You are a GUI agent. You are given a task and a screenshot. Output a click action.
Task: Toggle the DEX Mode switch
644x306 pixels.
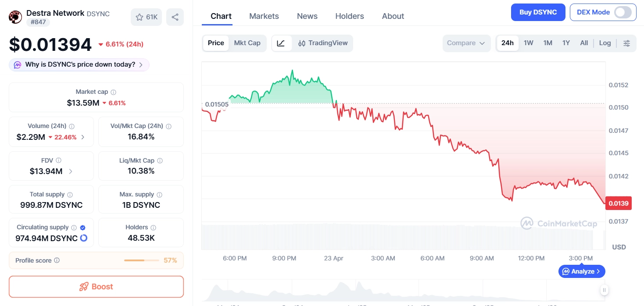[623, 12]
